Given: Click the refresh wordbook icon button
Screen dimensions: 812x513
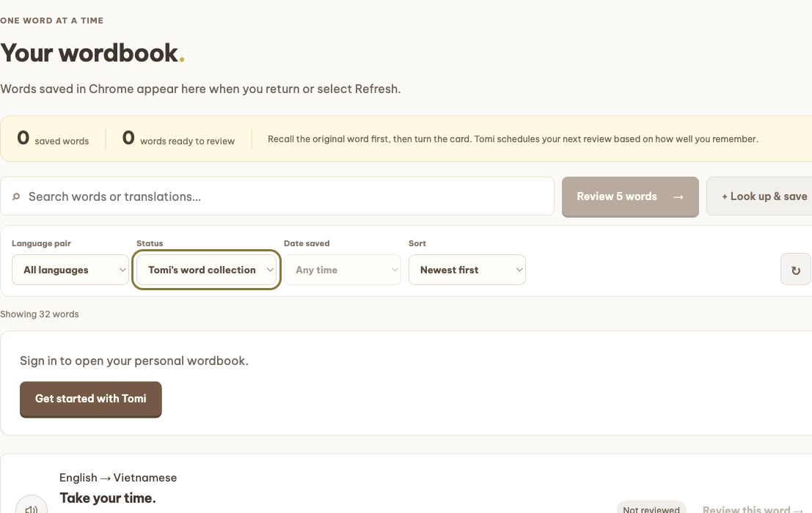Looking at the screenshot, I should (x=795, y=269).
